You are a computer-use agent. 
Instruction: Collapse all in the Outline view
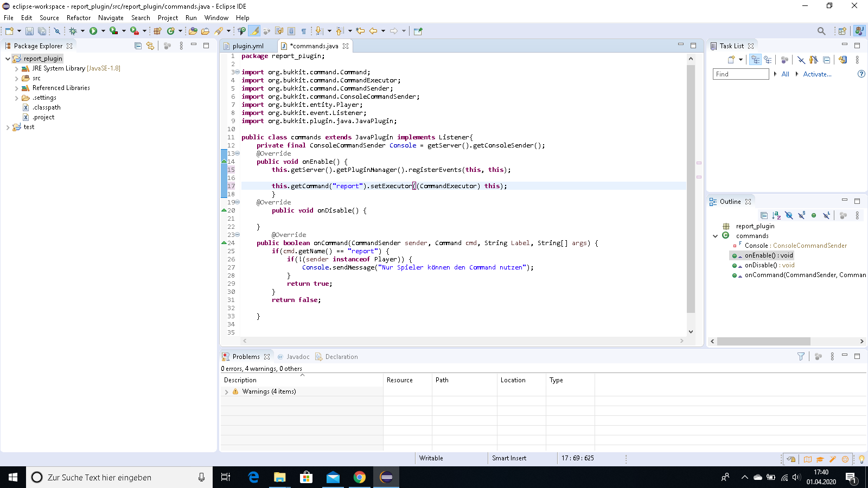point(764,215)
